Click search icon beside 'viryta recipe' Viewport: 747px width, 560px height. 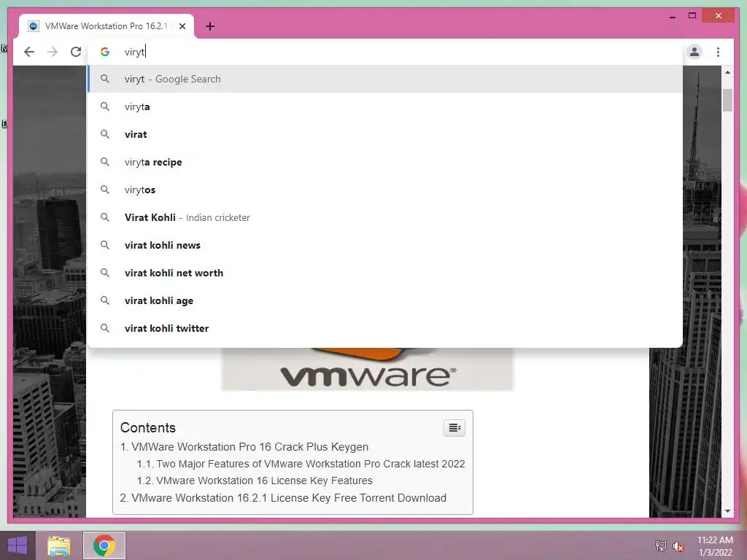click(x=105, y=162)
